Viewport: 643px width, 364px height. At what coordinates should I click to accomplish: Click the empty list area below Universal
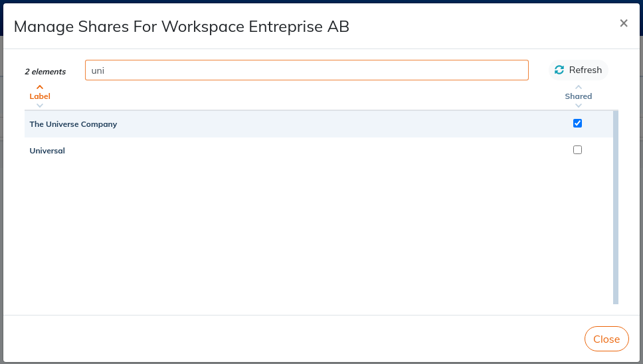click(x=319, y=234)
